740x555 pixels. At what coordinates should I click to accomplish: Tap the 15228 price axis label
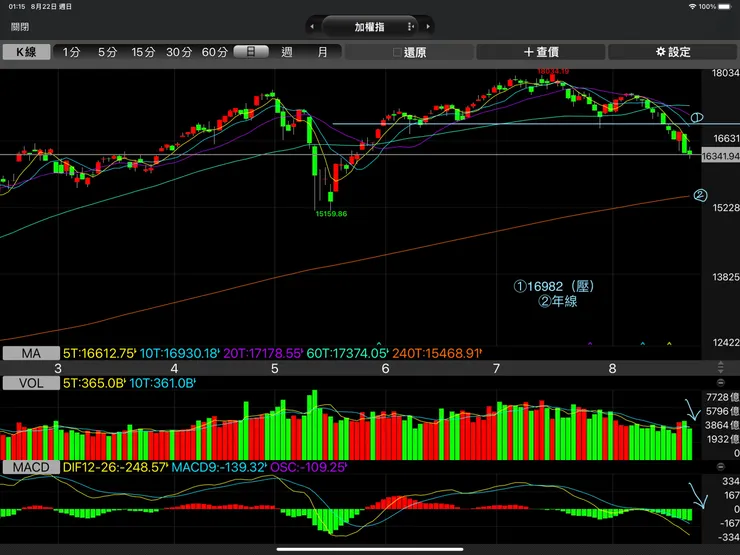[x=726, y=208]
